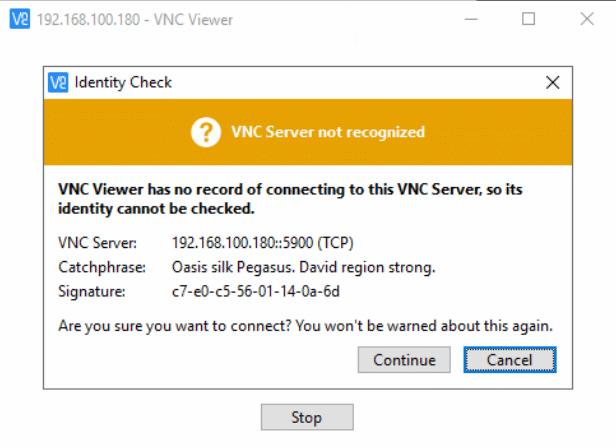The image size is (616, 448).
Task: Close the VNC Viewer main window
Action: click(x=587, y=19)
